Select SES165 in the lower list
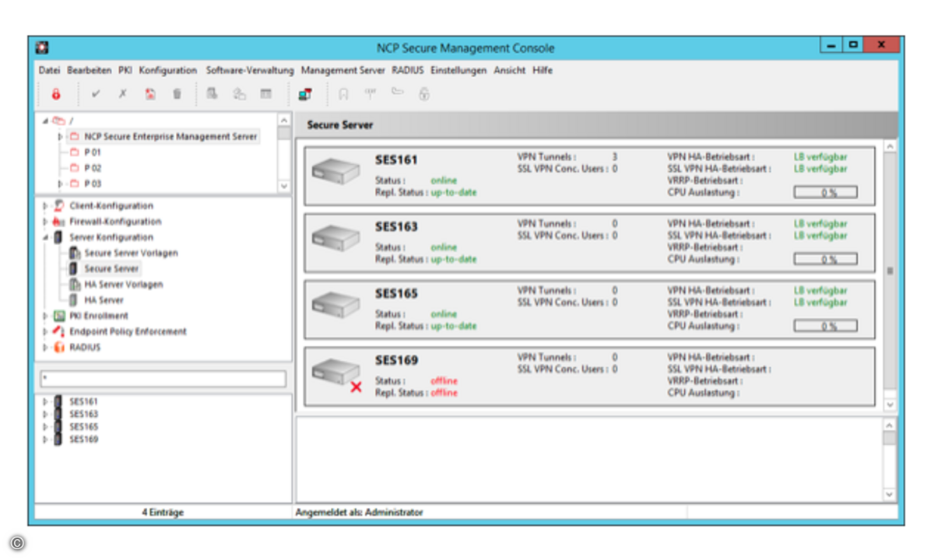This screenshot has width=934, height=560. click(x=83, y=427)
